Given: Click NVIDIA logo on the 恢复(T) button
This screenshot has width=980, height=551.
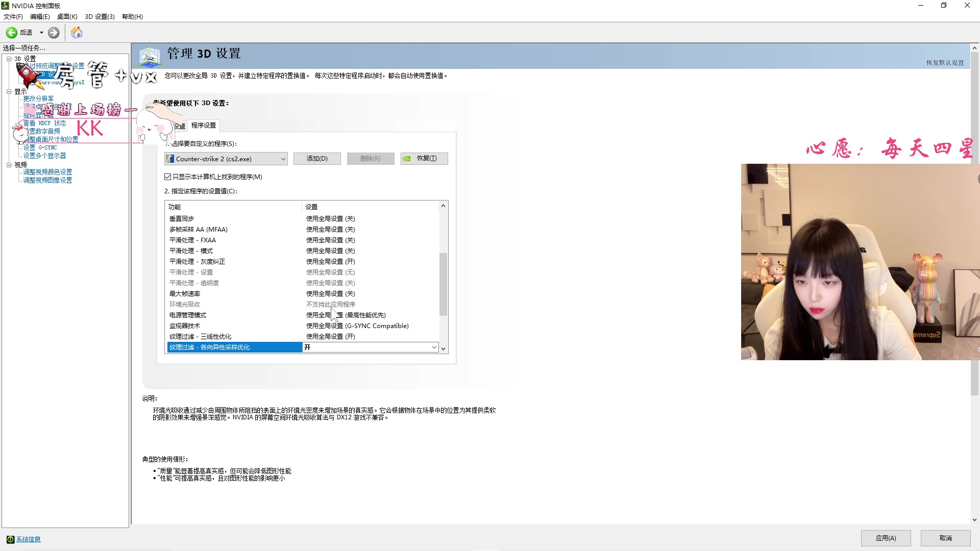Looking at the screenshot, I should [406, 159].
